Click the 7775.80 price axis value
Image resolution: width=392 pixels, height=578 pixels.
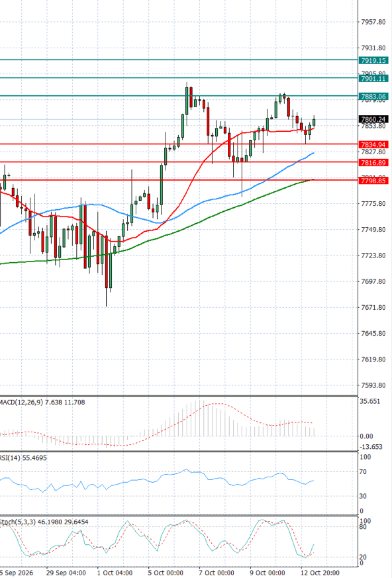(x=373, y=204)
